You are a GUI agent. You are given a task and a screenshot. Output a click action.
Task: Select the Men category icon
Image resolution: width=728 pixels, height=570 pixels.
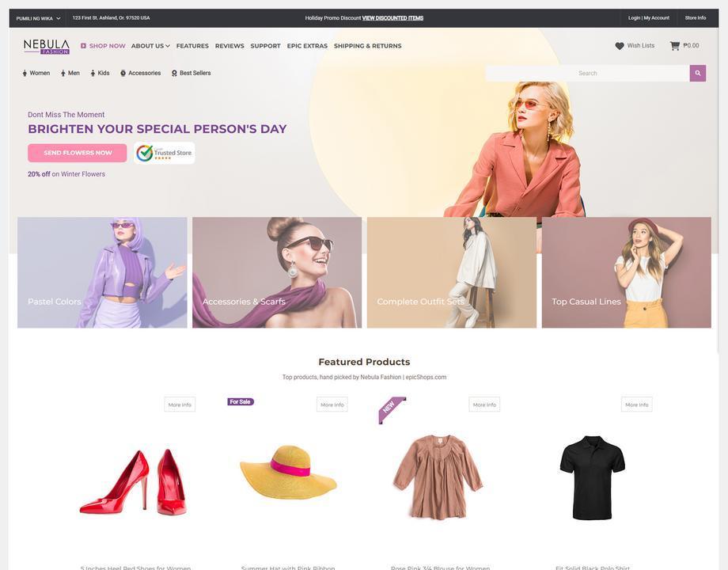[63, 73]
